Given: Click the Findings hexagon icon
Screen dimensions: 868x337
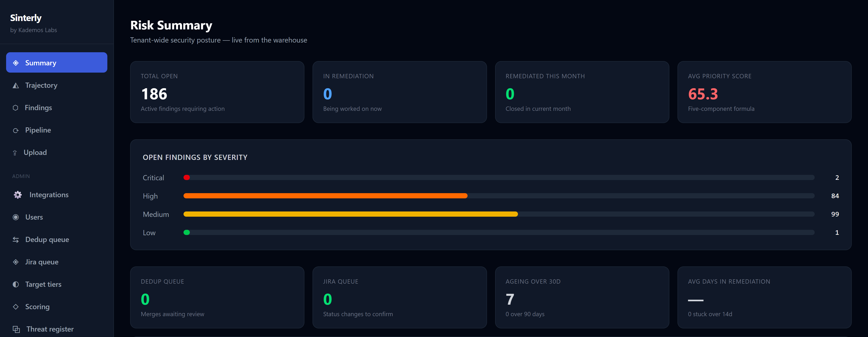Looking at the screenshot, I should tap(16, 108).
